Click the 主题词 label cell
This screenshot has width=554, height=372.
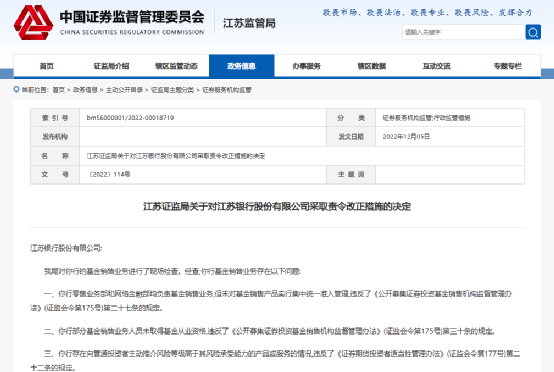(351, 175)
